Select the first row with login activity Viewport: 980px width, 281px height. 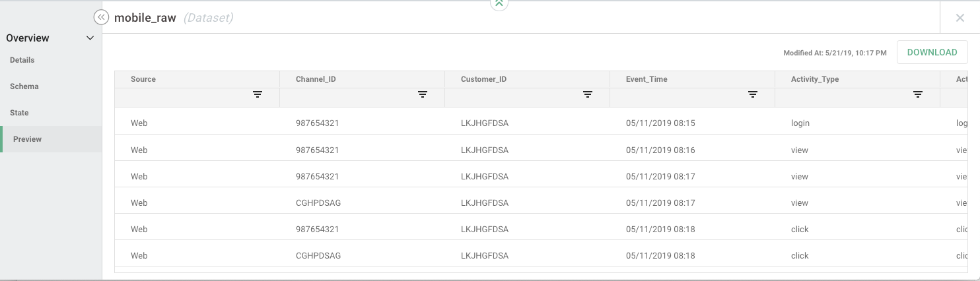pyautogui.click(x=462, y=123)
